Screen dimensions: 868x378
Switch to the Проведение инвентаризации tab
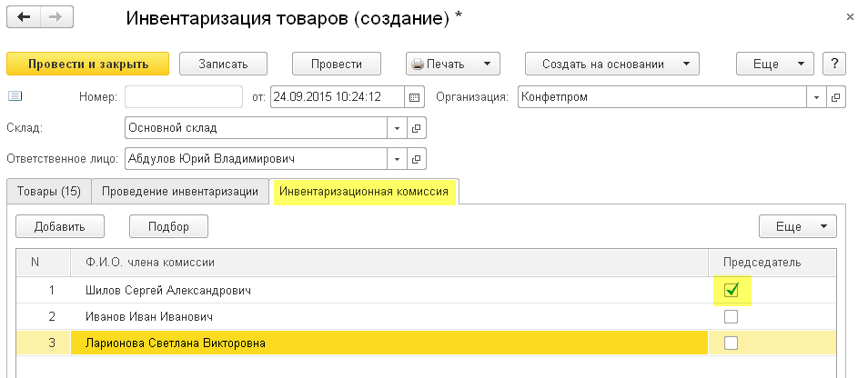tap(182, 191)
